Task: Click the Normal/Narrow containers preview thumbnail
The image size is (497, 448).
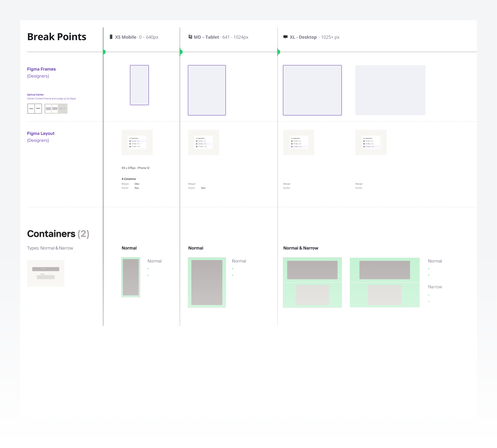Action: point(46,273)
